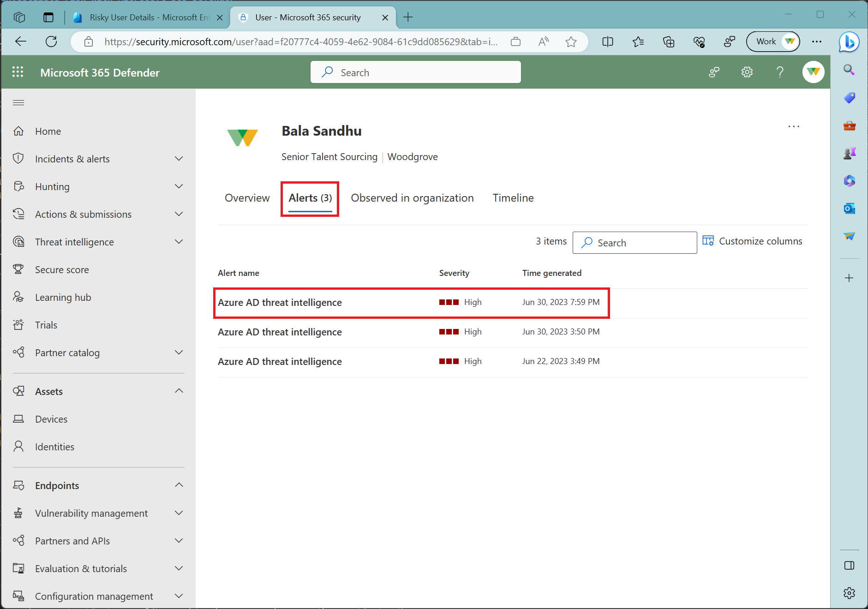The height and width of the screenshot is (609, 868).
Task: Click the Actions & submissions icon
Action: (x=18, y=214)
